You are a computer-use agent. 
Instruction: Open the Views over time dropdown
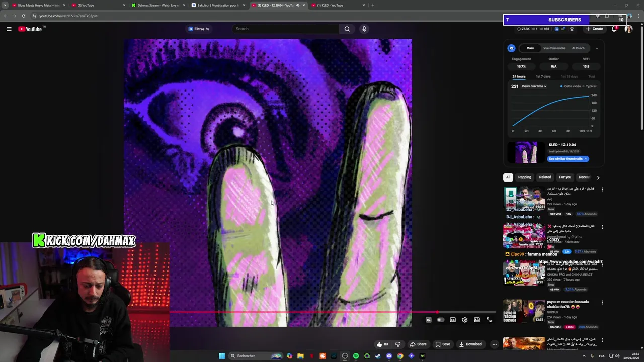pos(534,86)
